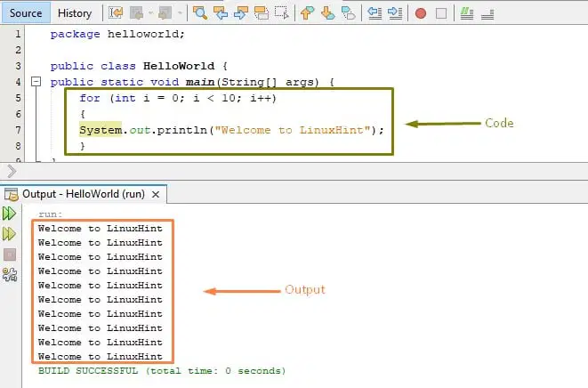This screenshot has width=588, height=388.
Task: Click the disabled Back navigation icon
Action: pyautogui.click(x=136, y=13)
